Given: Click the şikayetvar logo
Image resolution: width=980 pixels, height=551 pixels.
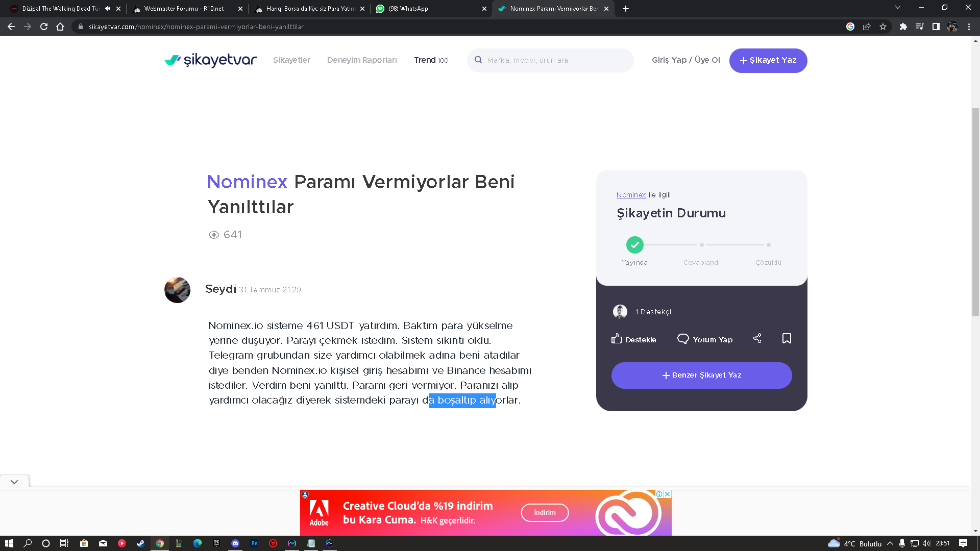Looking at the screenshot, I should [210, 60].
